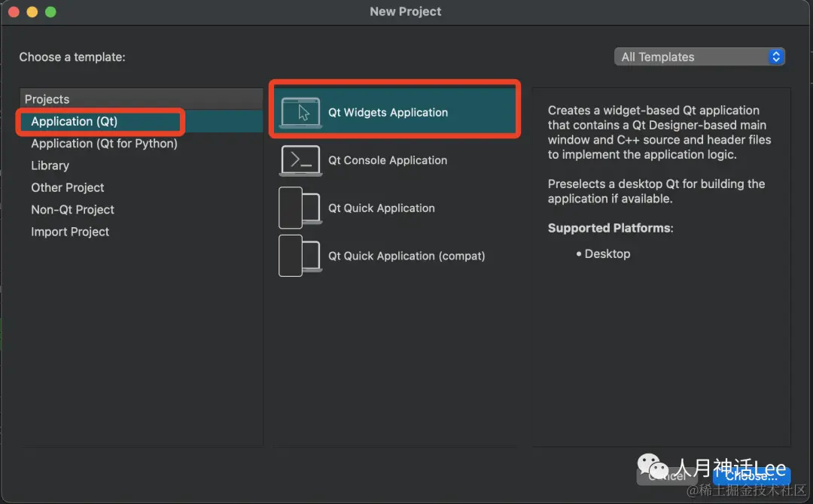Viewport: 813px width, 504px height.
Task: Select the Qt Console Application terminal icon
Action: point(300,160)
